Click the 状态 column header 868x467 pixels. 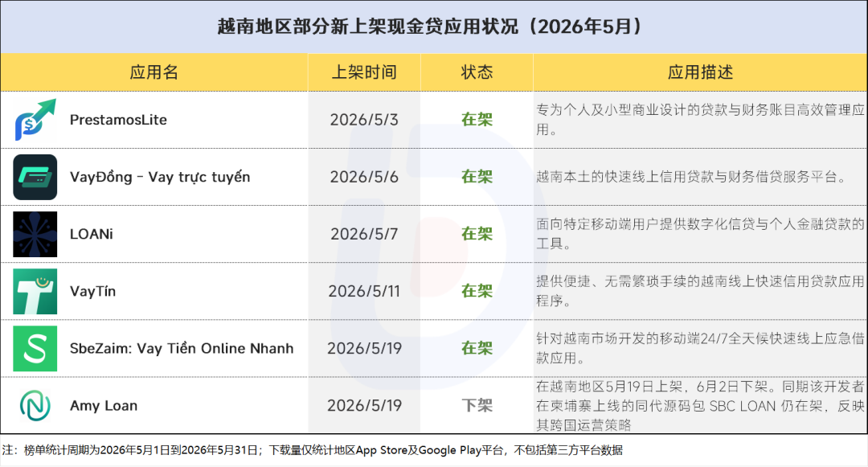click(477, 72)
